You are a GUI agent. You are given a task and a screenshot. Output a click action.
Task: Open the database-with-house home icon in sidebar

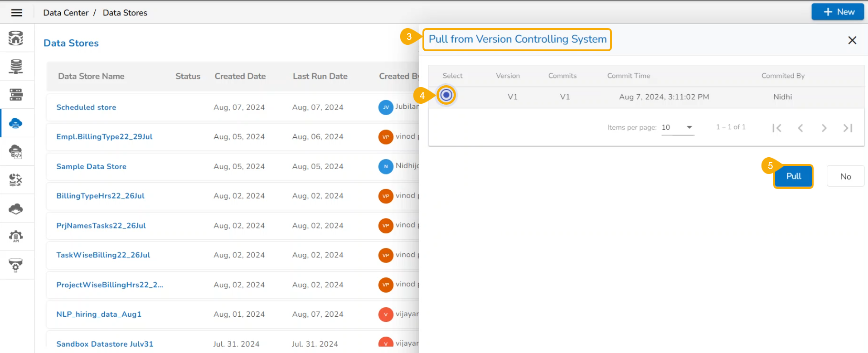pos(16,38)
